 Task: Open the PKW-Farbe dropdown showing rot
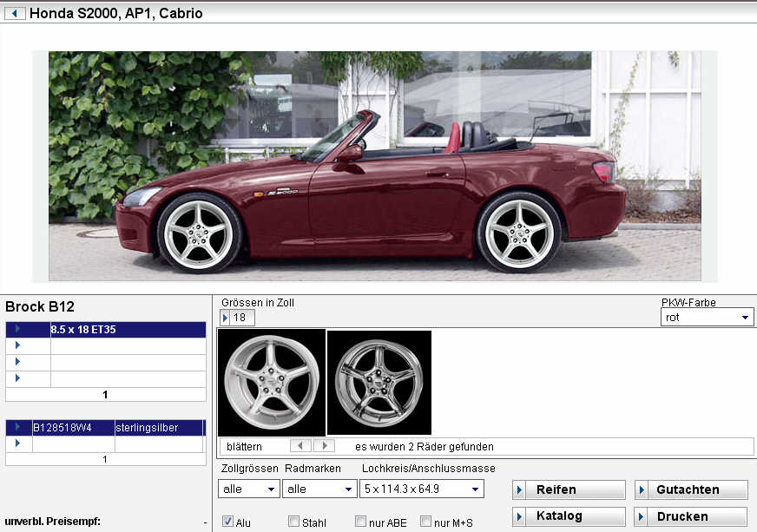(x=707, y=318)
